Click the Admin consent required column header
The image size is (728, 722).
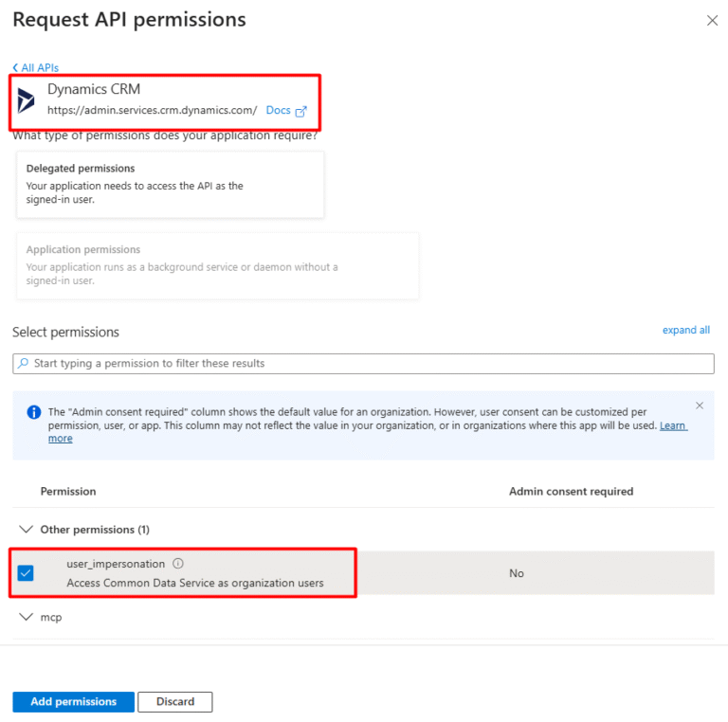pyautogui.click(x=571, y=492)
